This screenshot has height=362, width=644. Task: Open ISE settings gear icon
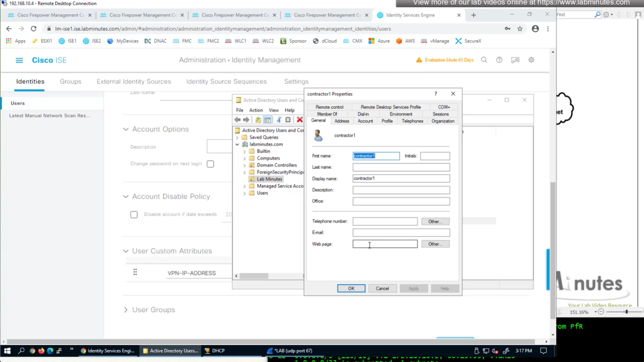coord(531,60)
